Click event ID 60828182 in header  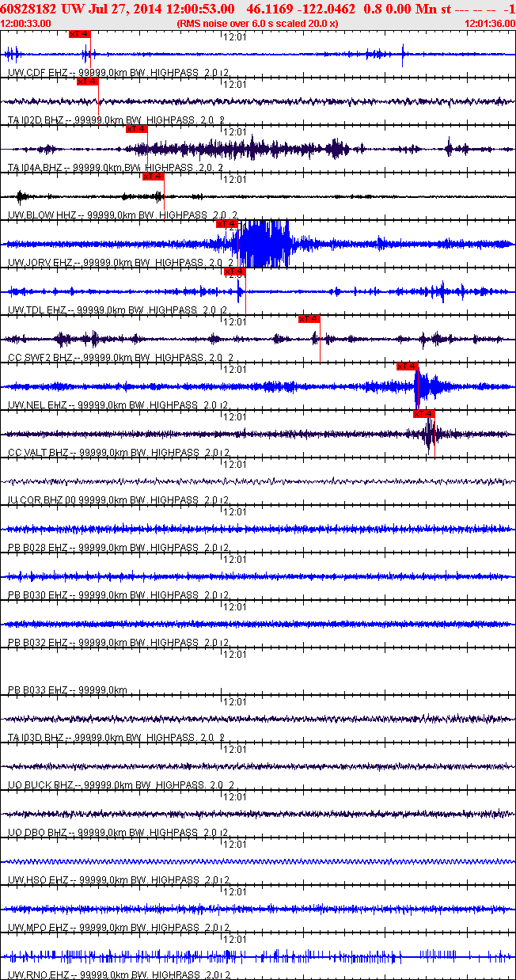pos(29,8)
